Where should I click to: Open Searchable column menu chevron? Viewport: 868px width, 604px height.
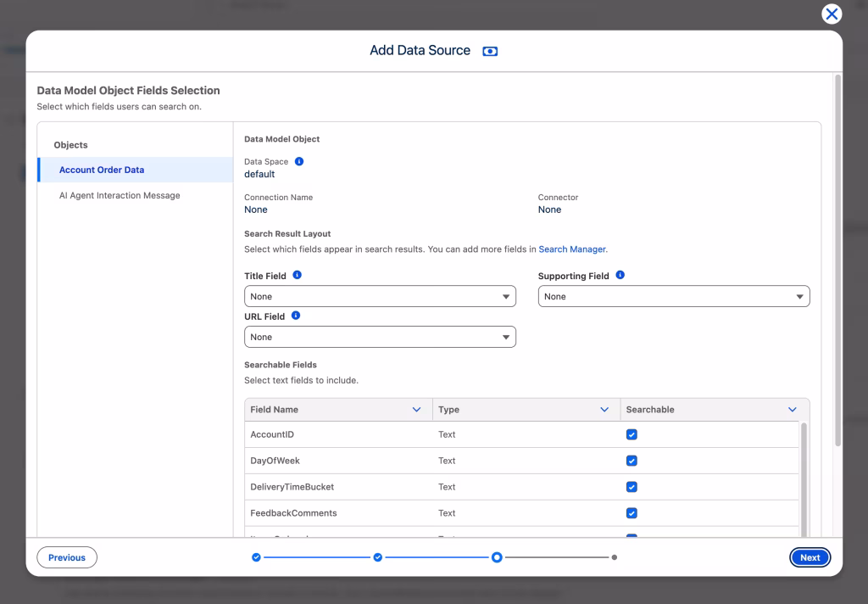coord(793,410)
